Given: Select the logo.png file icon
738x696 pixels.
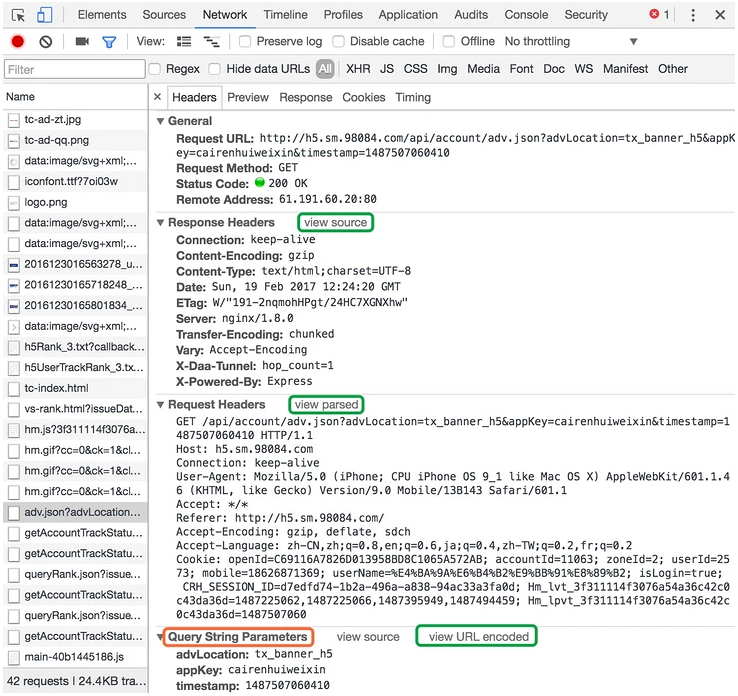Looking at the screenshot, I should [14, 203].
